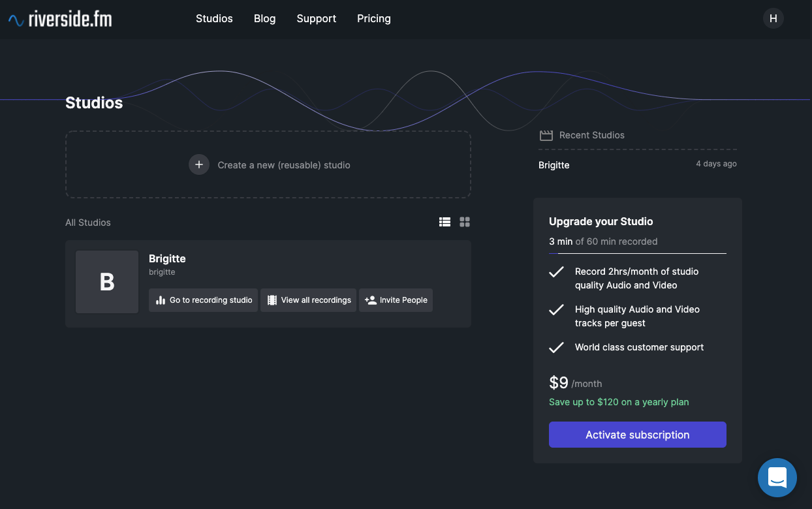Switch to list view layout

click(445, 222)
